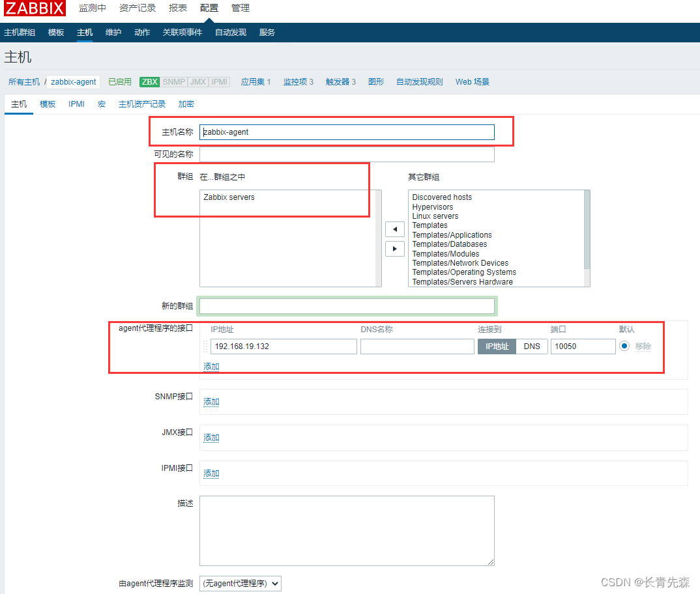Go to 主机 in the blue submenu
The height and width of the screenshot is (594, 700).
[85, 33]
